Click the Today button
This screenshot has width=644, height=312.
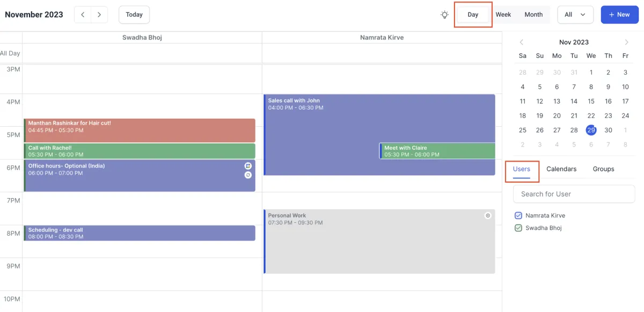point(134,14)
